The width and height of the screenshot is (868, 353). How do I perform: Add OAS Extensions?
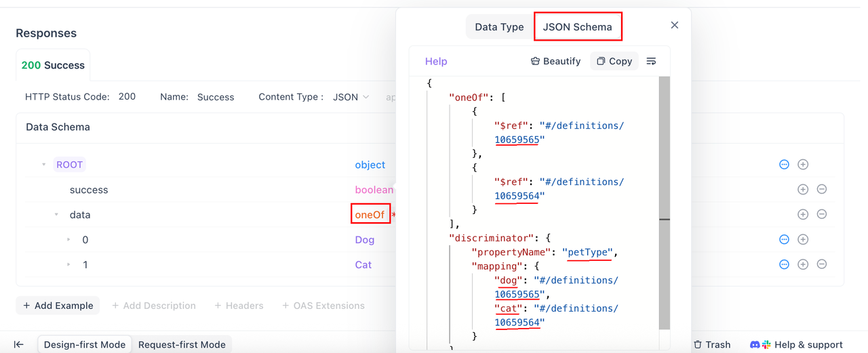point(323,306)
